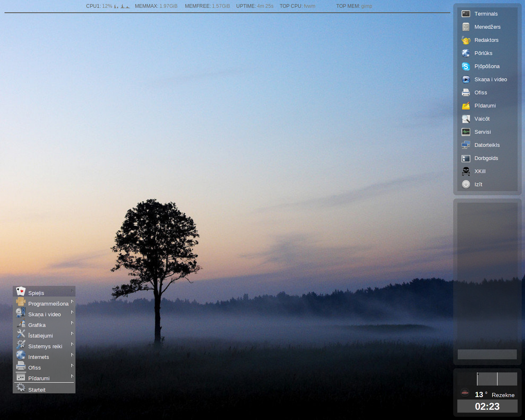This screenshot has width=525, height=420.
Task: Open the Vaicōt search magnifier icon
Action: pos(466,119)
